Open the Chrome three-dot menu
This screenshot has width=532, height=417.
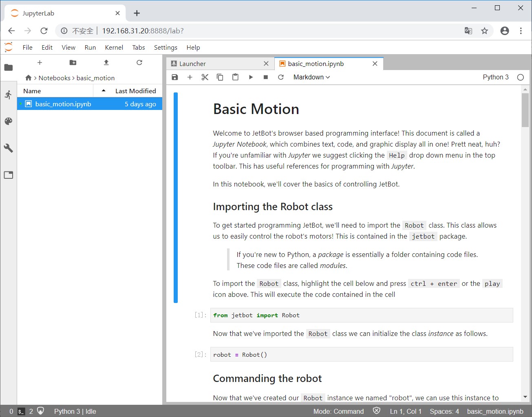[x=521, y=31]
